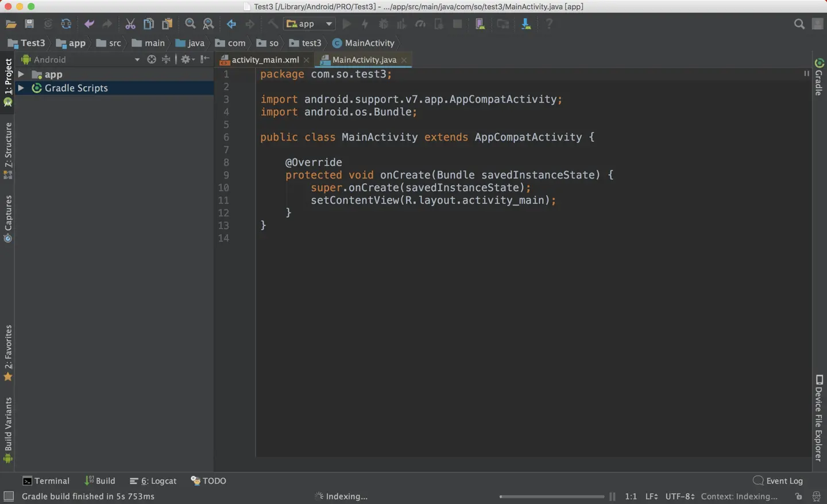Open the AVD Manager icon
The width and height of the screenshot is (827, 504).
point(480,24)
